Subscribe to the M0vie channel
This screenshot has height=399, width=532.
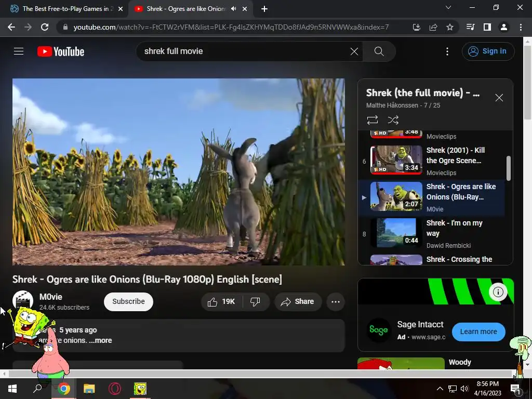(x=128, y=302)
